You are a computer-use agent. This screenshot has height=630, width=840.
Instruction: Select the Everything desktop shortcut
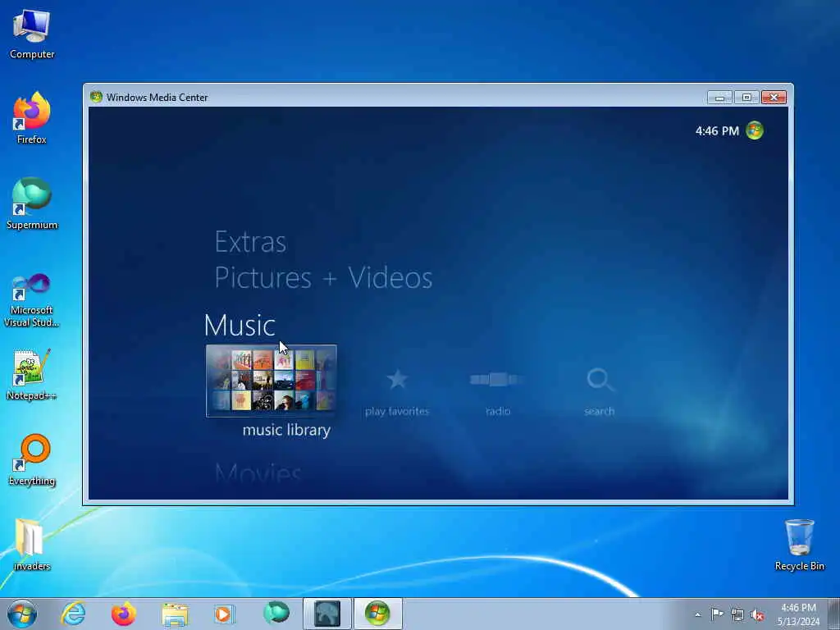pos(32,459)
